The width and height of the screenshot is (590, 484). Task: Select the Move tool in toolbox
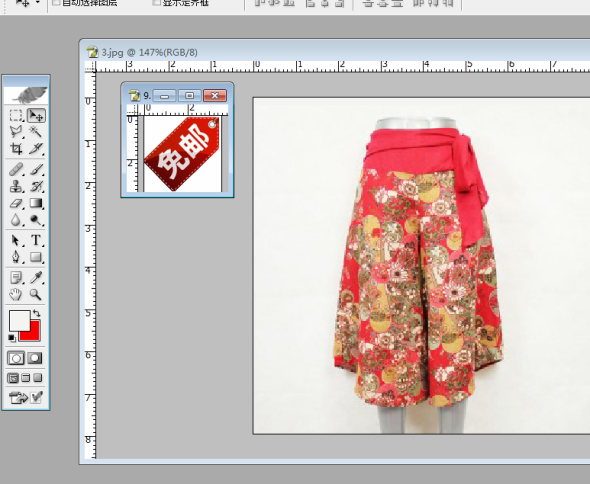coord(36,115)
